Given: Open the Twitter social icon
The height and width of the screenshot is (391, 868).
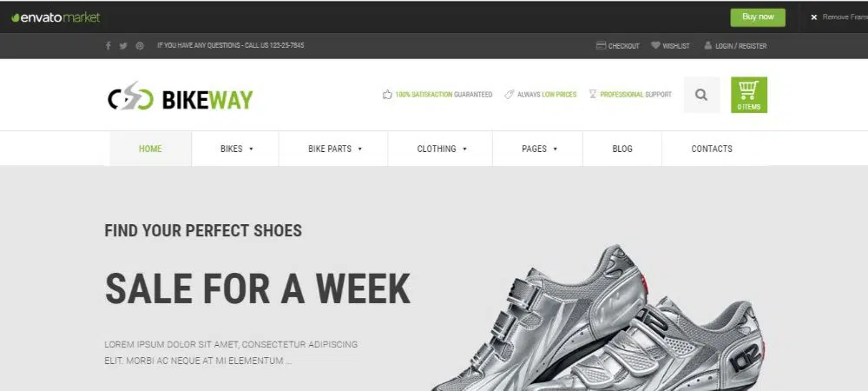Looking at the screenshot, I should (123, 46).
